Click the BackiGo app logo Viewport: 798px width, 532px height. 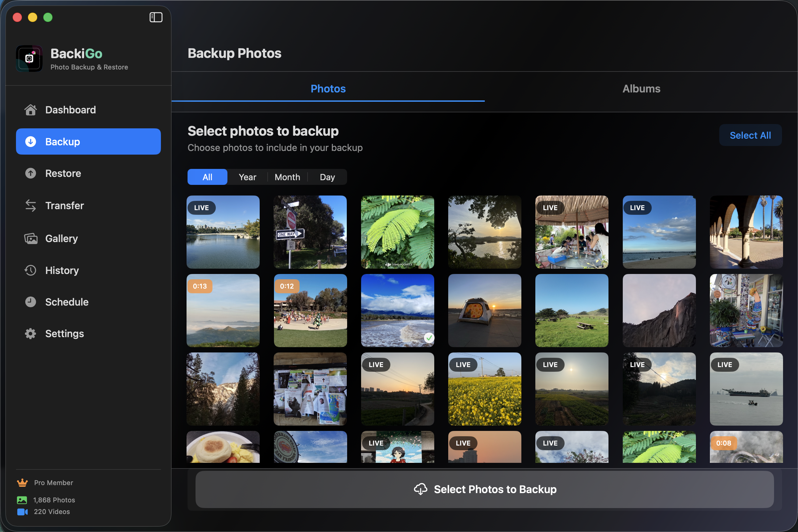(29, 59)
